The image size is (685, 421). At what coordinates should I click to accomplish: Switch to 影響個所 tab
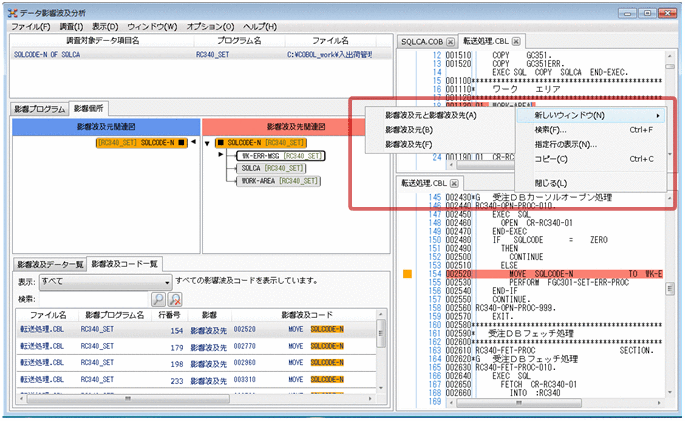(x=89, y=108)
